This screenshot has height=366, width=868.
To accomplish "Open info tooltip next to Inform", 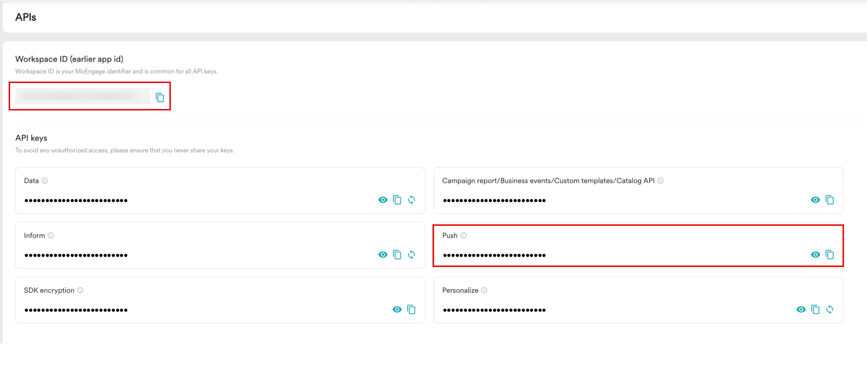I will pyautogui.click(x=51, y=236).
